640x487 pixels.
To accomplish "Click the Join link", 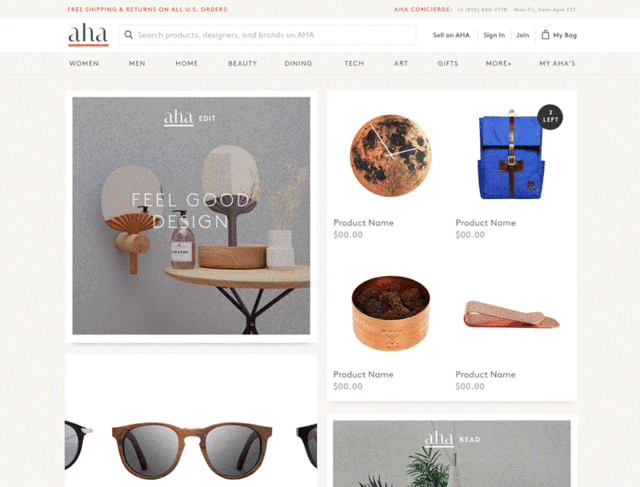I will click(x=522, y=35).
